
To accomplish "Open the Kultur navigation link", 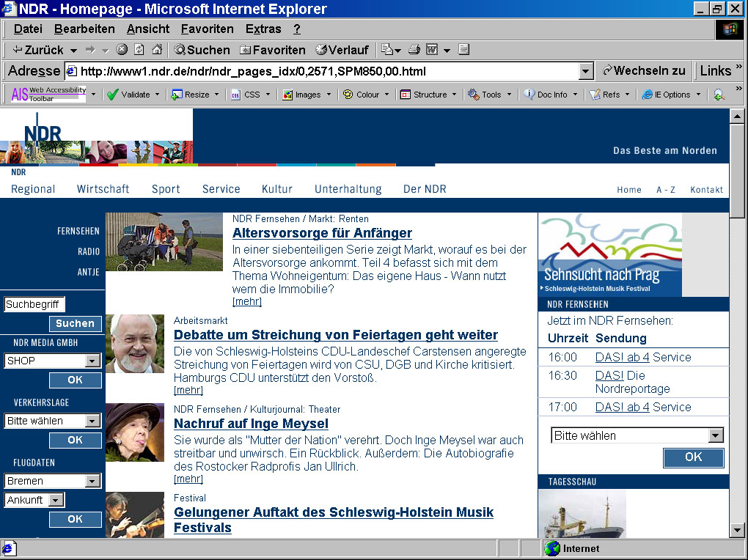I will 276,189.
